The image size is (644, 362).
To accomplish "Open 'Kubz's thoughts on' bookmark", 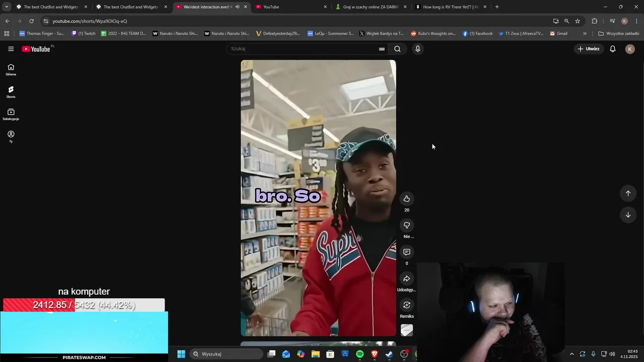I will point(433,34).
